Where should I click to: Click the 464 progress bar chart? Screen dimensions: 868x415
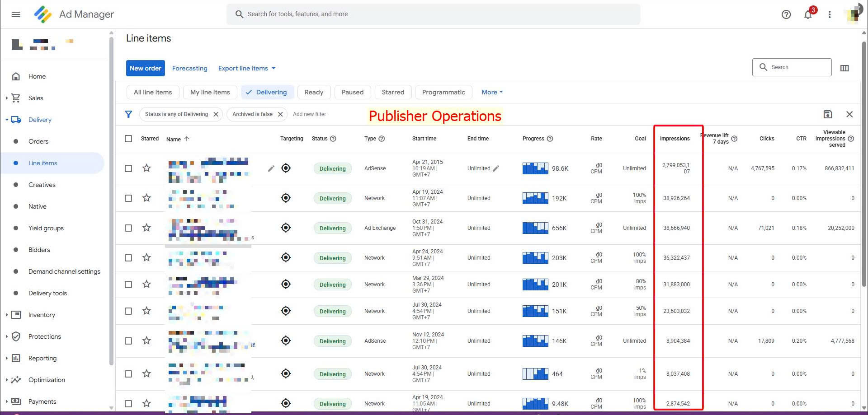click(535, 374)
